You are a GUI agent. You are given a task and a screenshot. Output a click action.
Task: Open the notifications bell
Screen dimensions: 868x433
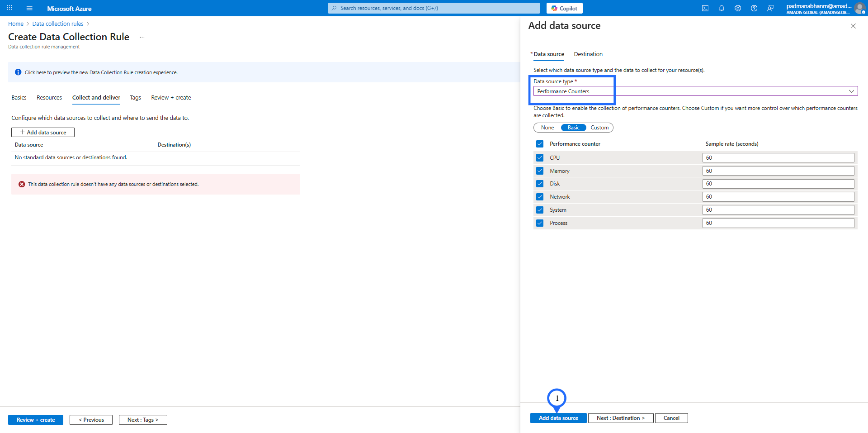[x=722, y=8]
